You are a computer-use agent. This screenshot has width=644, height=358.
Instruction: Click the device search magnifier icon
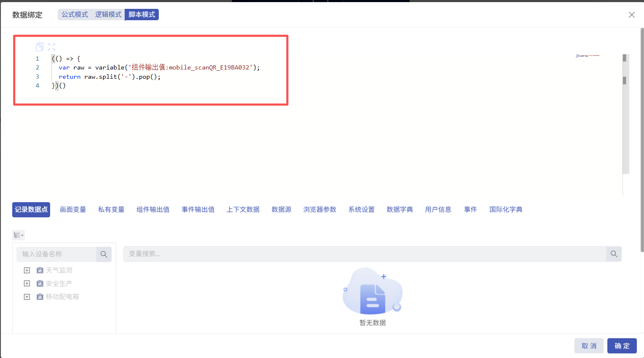click(x=104, y=254)
